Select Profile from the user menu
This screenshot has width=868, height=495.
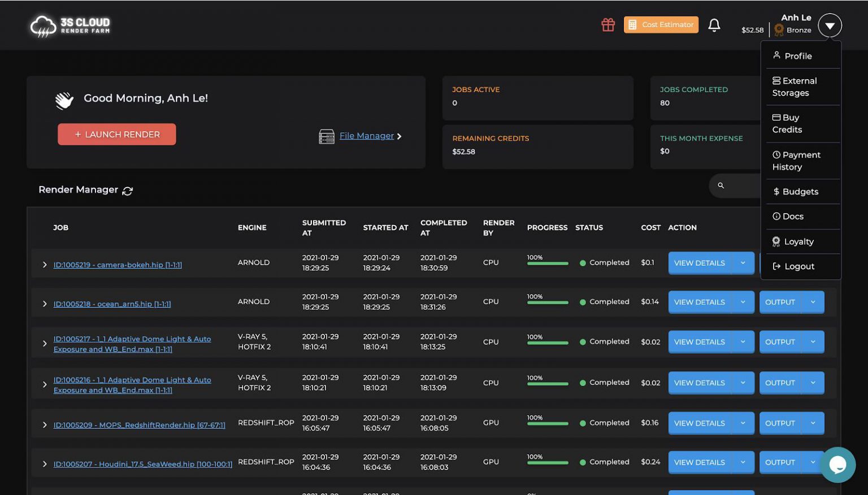point(797,56)
